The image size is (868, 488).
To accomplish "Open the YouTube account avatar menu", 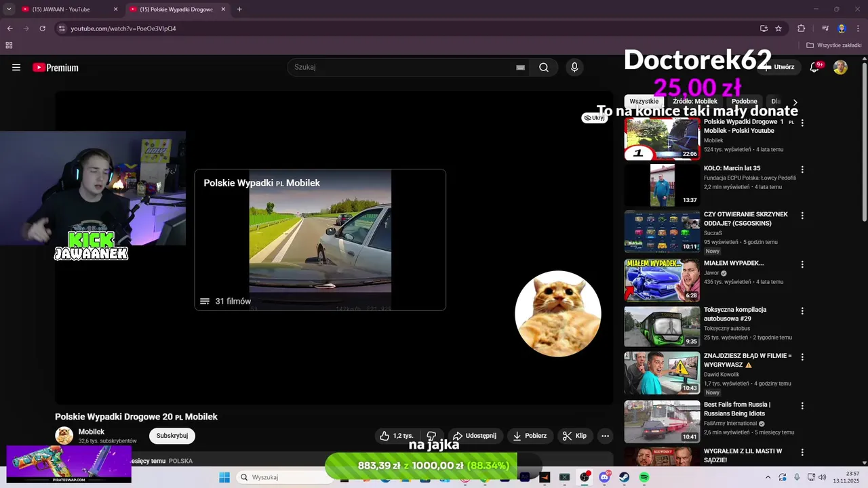I will pos(840,67).
